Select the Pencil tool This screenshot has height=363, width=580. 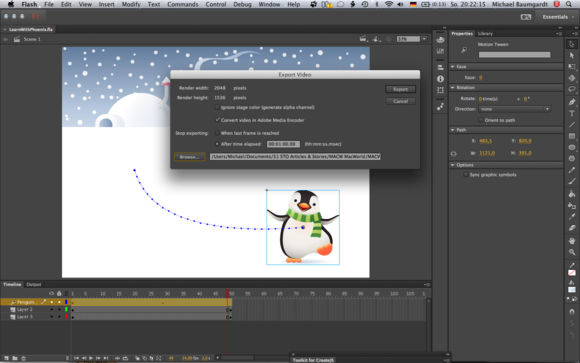(x=572, y=170)
